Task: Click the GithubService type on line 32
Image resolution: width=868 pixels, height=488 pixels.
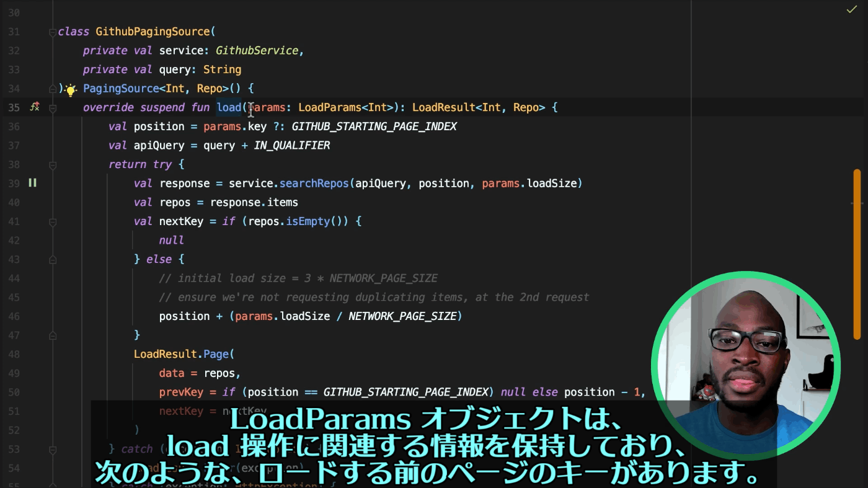Action: [x=257, y=51]
